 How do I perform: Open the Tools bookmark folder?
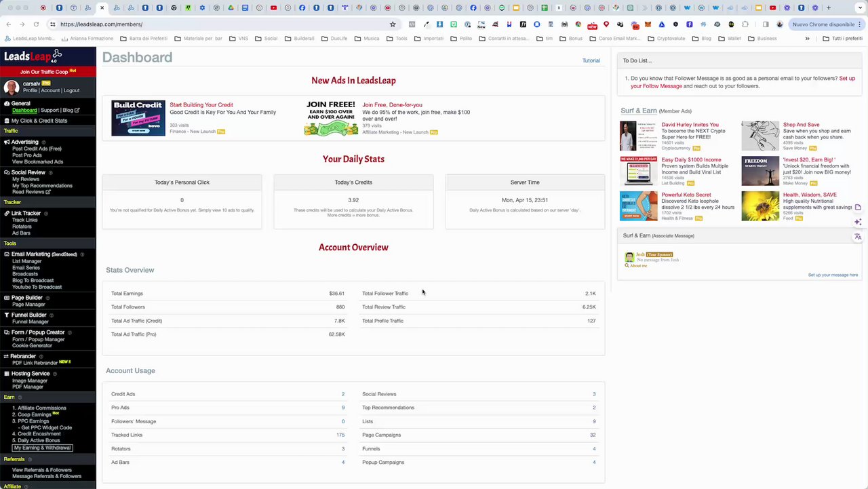[x=397, y=39]
